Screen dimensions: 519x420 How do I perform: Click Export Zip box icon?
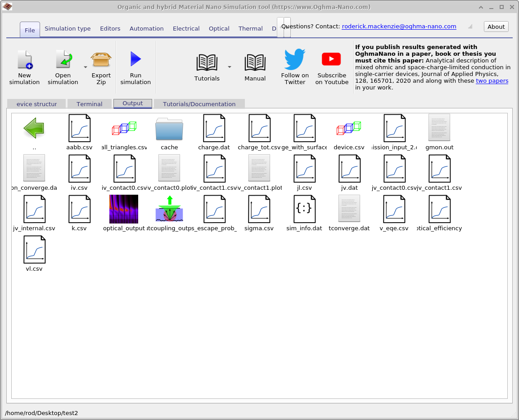pos(101,60)
